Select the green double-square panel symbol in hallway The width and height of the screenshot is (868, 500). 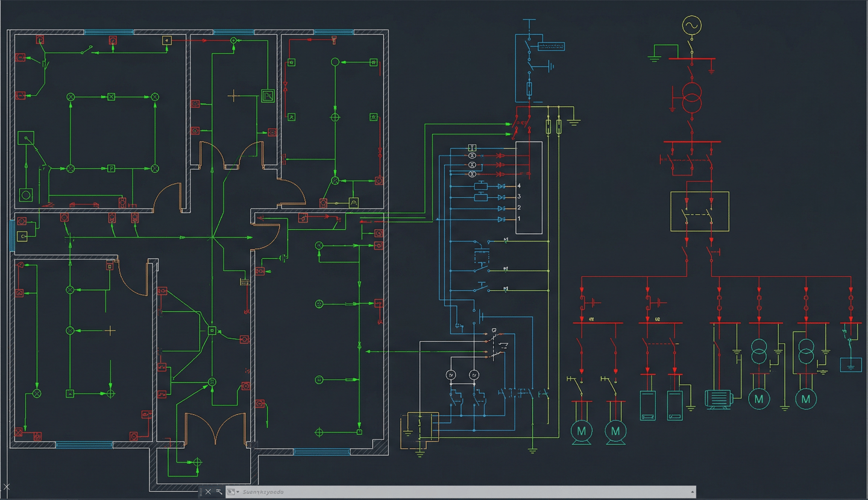268,96
